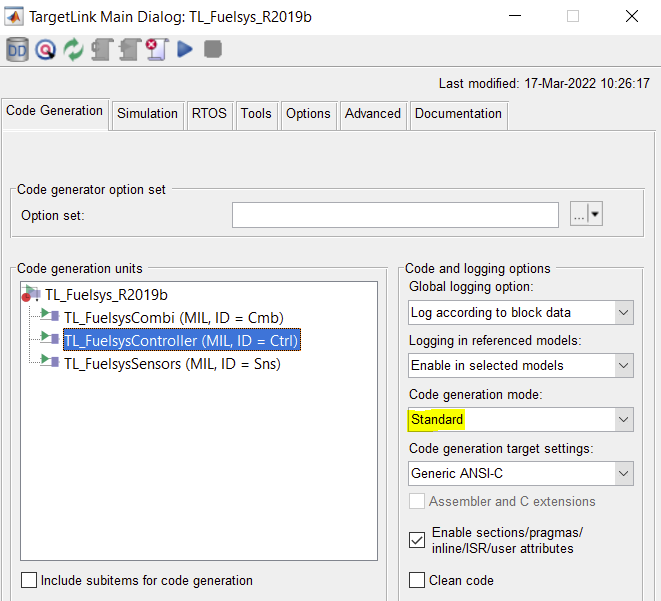Select TL_FuelsysController (MIL, ID = Ctrl)
This screenshot has width=661, height=601.
pos(182,340)
